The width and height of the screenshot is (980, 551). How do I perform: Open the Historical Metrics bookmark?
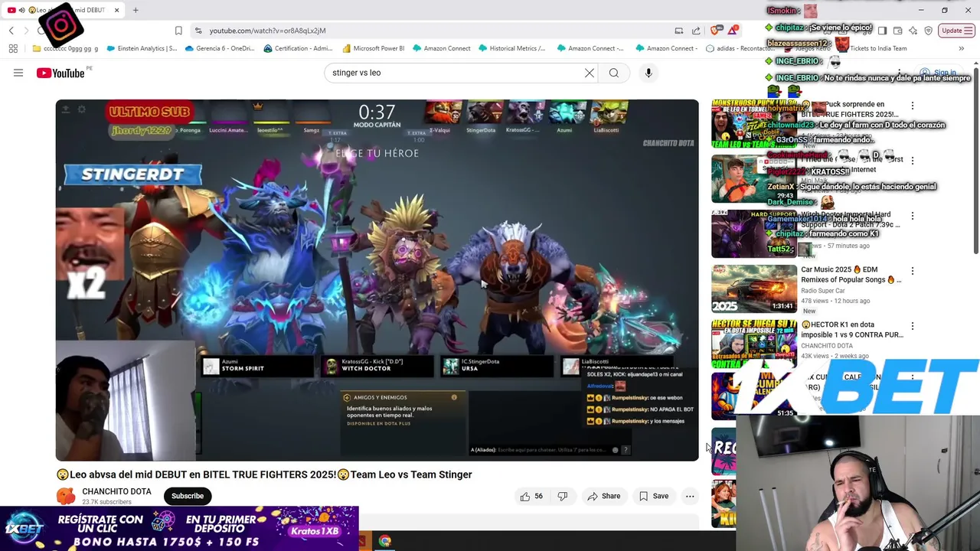(x=512, y=48)
